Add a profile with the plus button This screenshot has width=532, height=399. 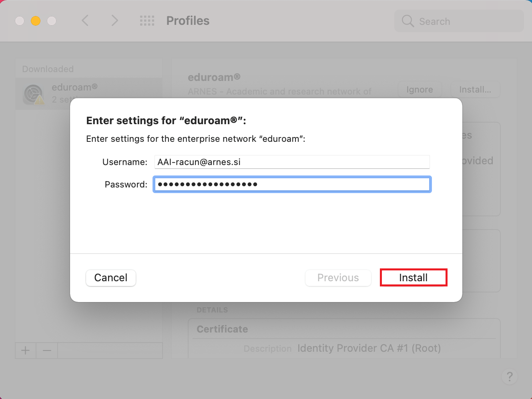(26, 351)
